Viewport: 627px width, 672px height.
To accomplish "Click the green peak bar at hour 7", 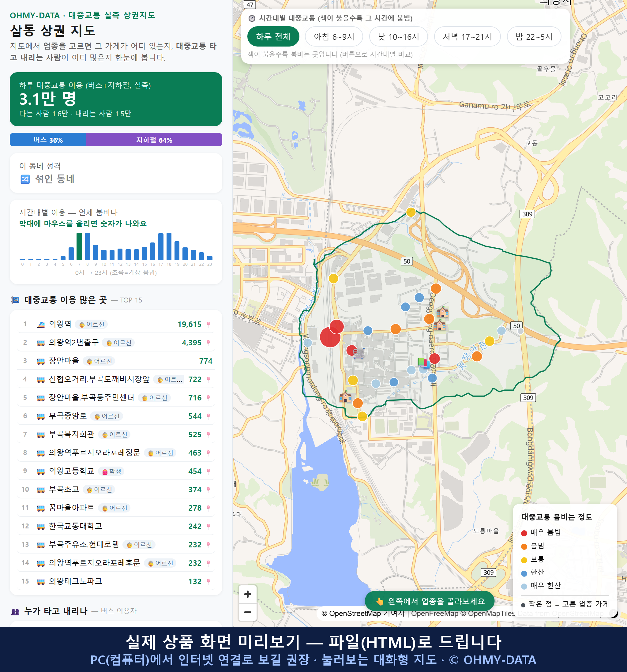I will pyautogui.click(x=79, y=246).
